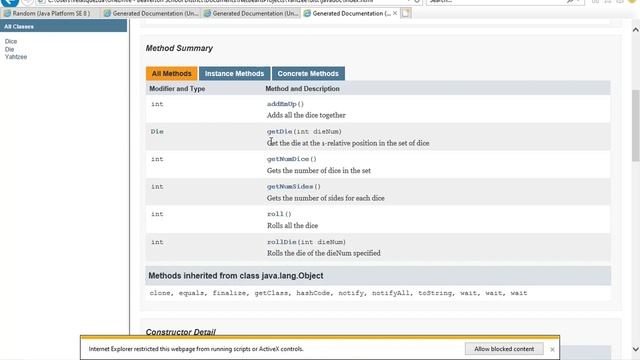The height and width of the screenshot is (360, 640).
Task: Open the Dice class link
Action: (11, 41)
